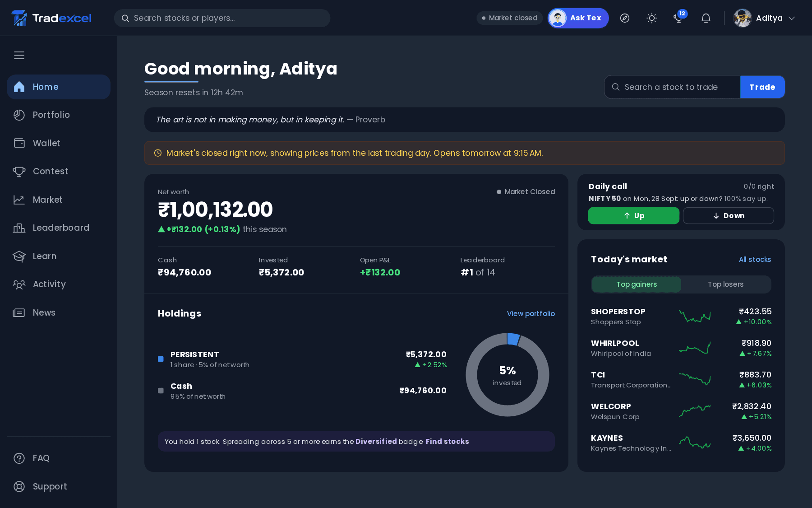
Task: Open the KAYNES stock row
Action: 681,443
